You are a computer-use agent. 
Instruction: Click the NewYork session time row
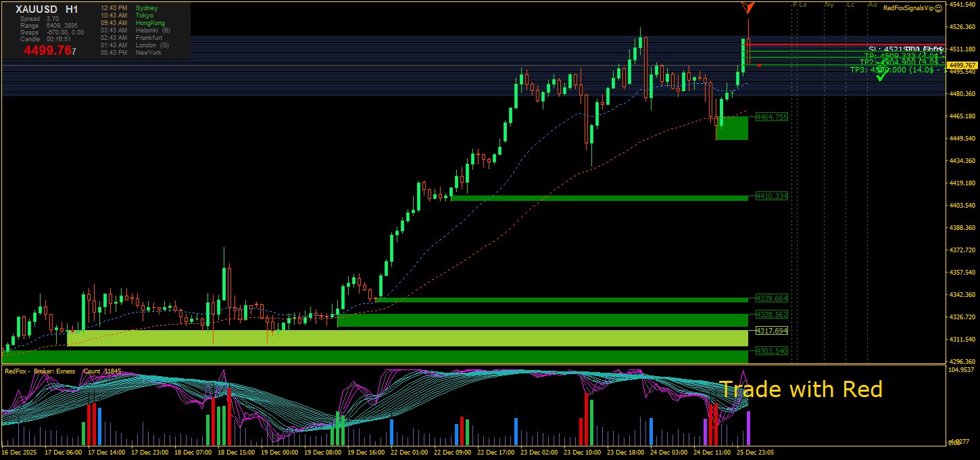click(128, 53)
